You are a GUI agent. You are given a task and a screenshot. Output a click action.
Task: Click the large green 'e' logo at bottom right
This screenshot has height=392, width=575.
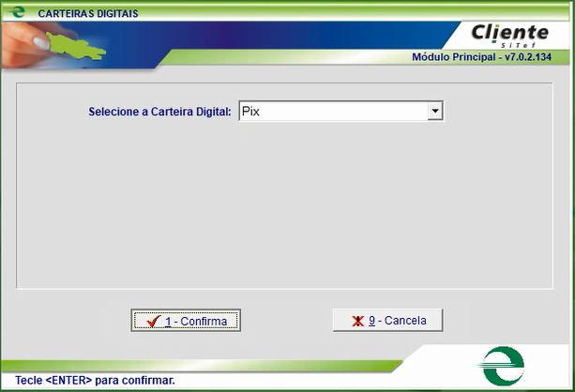503,367
